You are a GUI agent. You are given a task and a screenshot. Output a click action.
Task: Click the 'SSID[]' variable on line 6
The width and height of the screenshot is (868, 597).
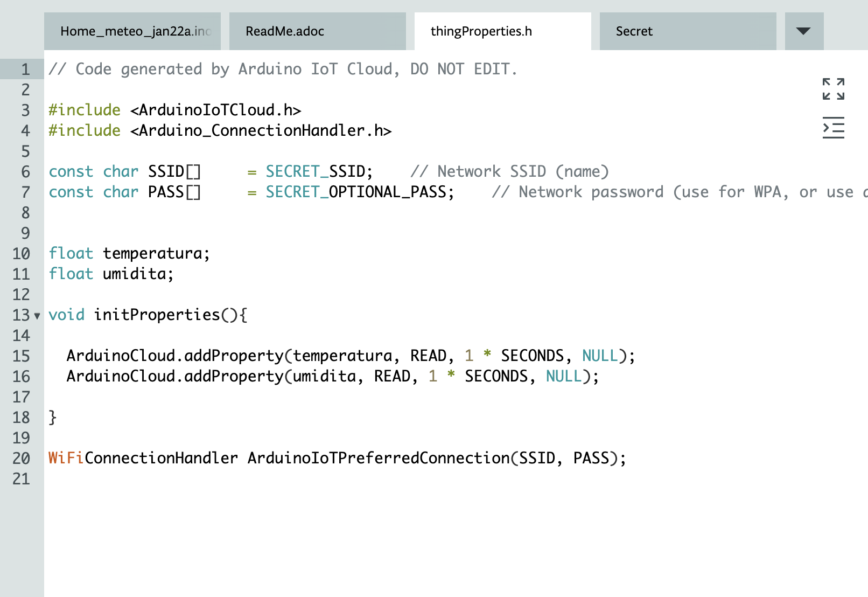[174, 171]
